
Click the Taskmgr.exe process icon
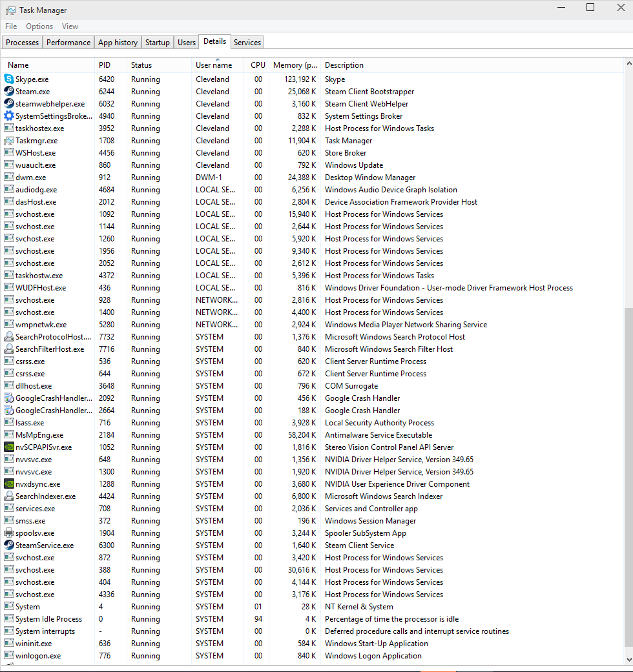coord(8,141)
